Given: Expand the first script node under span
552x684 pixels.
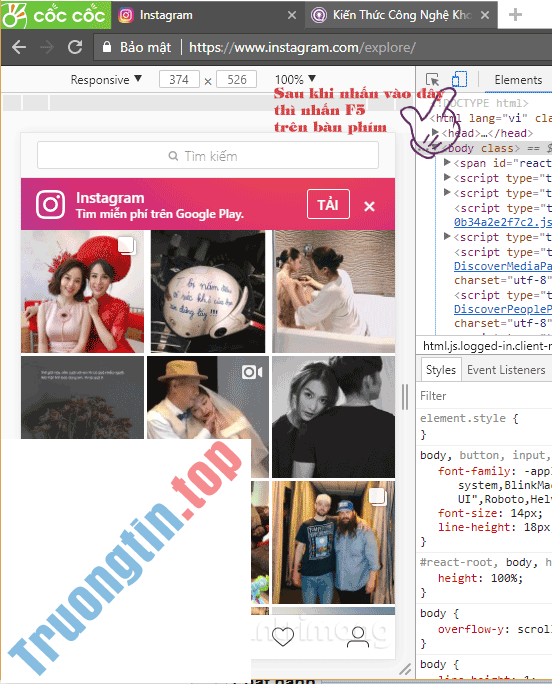Looking at the screenshot, I should point(447,177).
